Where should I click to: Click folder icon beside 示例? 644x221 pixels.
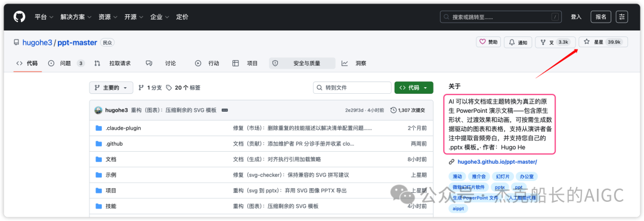(x=98, y=175)
